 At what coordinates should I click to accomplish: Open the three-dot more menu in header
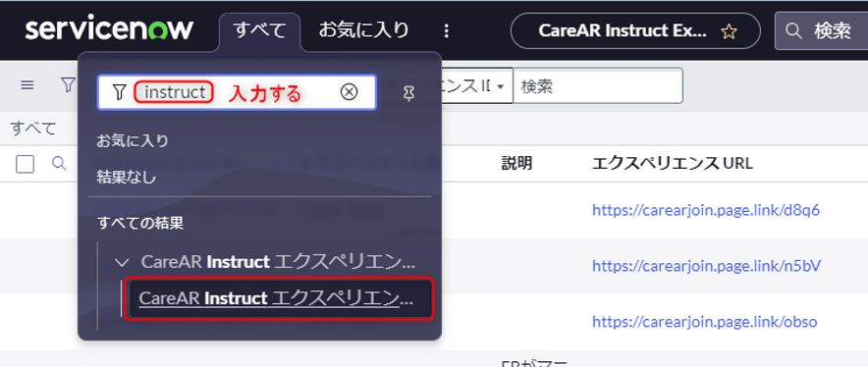click(x=447, y=31)
